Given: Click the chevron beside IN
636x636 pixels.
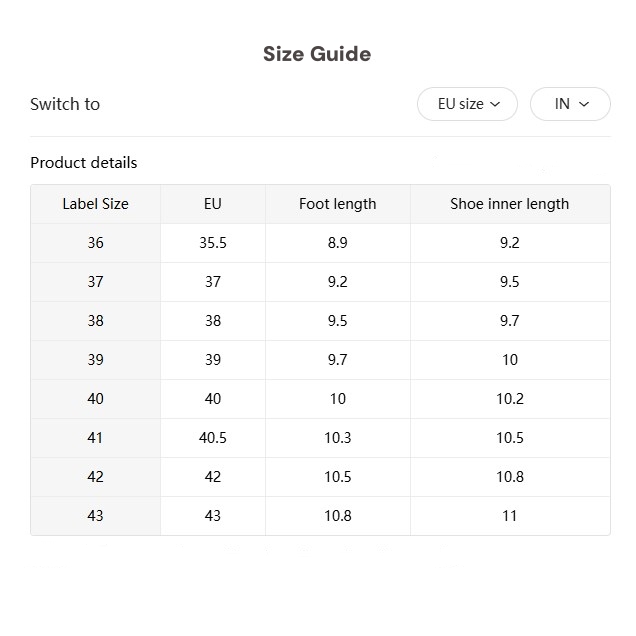Looking at the screenshot, I should pyautogui.click(x=584, y=104).
